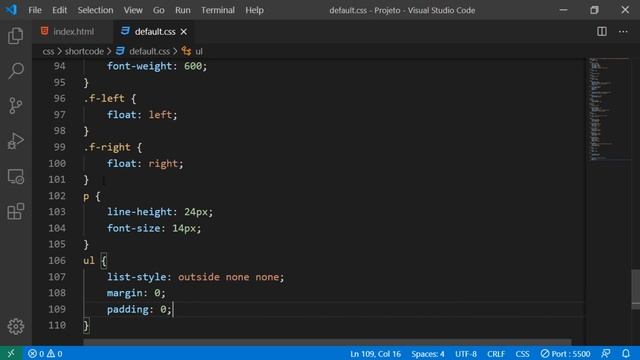Screen dimensions: 640x360
Task: Open the Extensions view
Action: 16,211
